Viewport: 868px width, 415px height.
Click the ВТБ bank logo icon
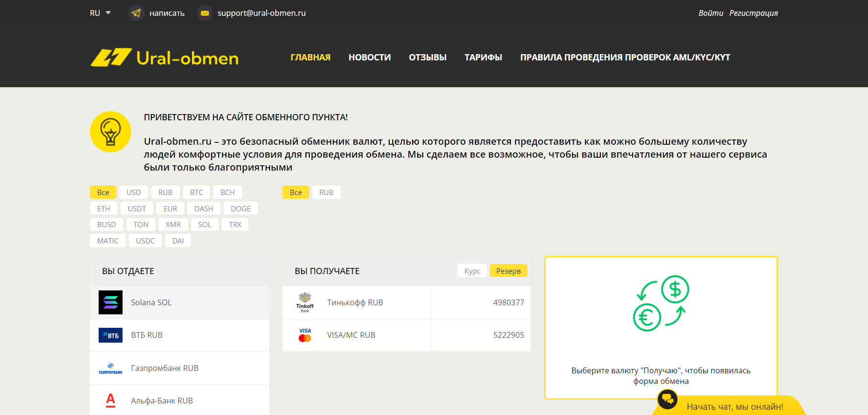(x=111, y=335)
